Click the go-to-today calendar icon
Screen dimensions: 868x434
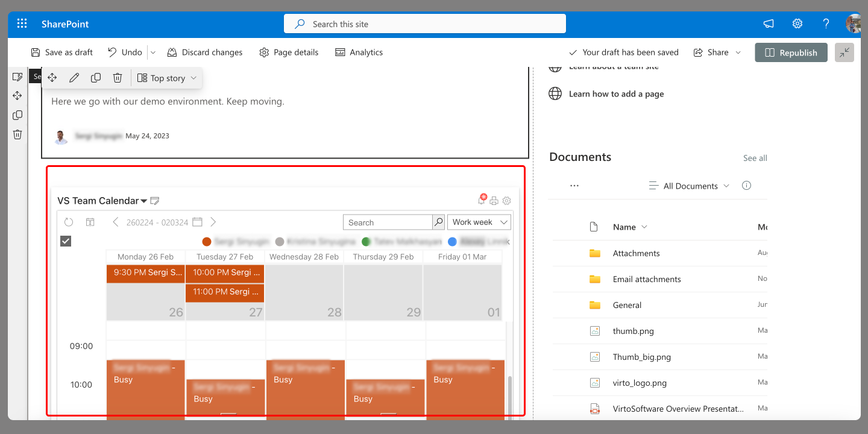pyautogui.click(x=90, y=222)
